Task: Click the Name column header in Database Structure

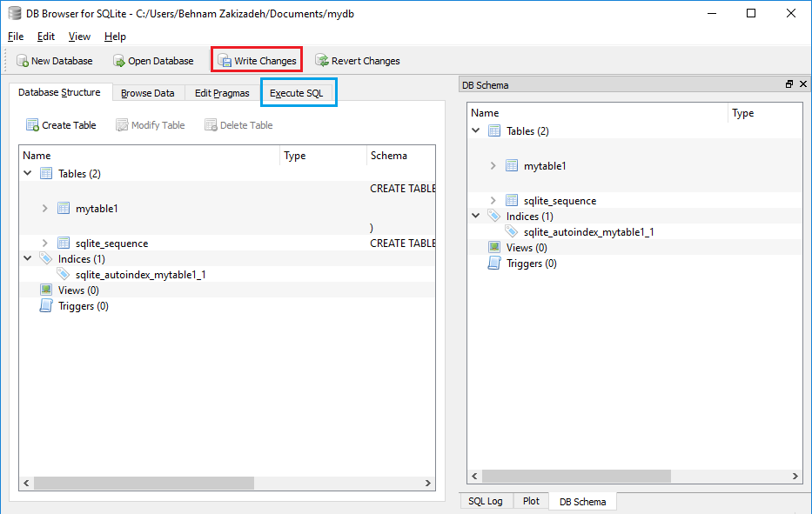Action: 150,156
